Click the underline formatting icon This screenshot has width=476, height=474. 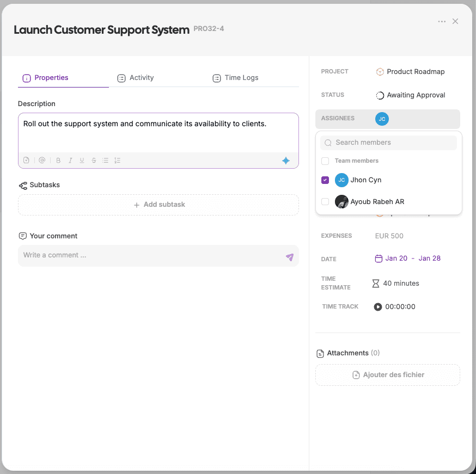pyautogui.click(x=82, y=160)
